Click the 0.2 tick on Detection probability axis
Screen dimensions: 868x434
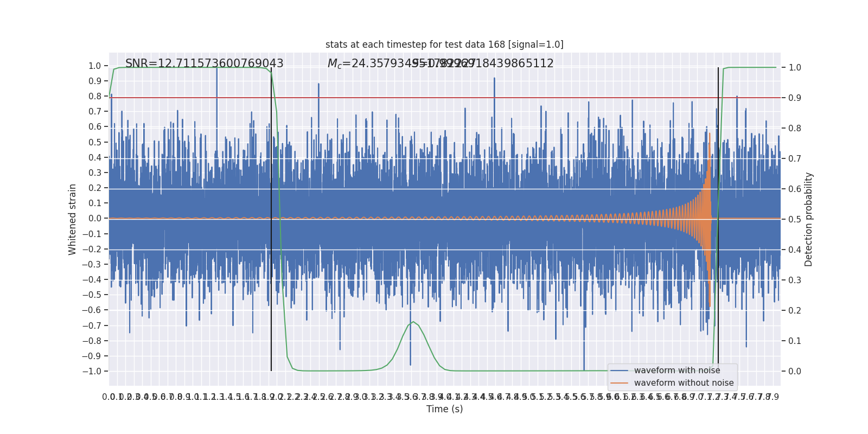(795, 310)
